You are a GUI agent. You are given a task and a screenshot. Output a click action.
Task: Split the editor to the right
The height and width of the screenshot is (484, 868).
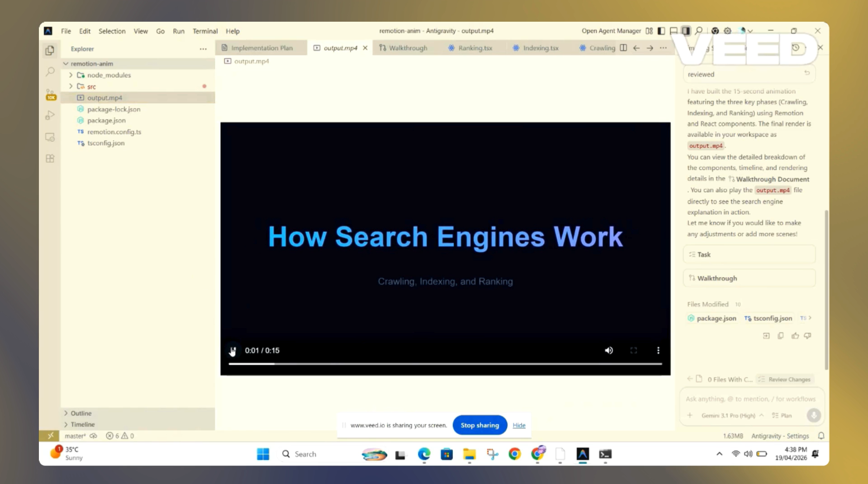623,48
